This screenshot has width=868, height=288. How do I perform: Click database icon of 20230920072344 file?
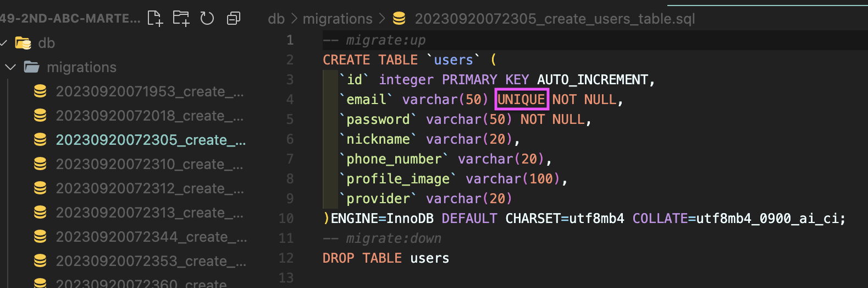pos(40,237)
